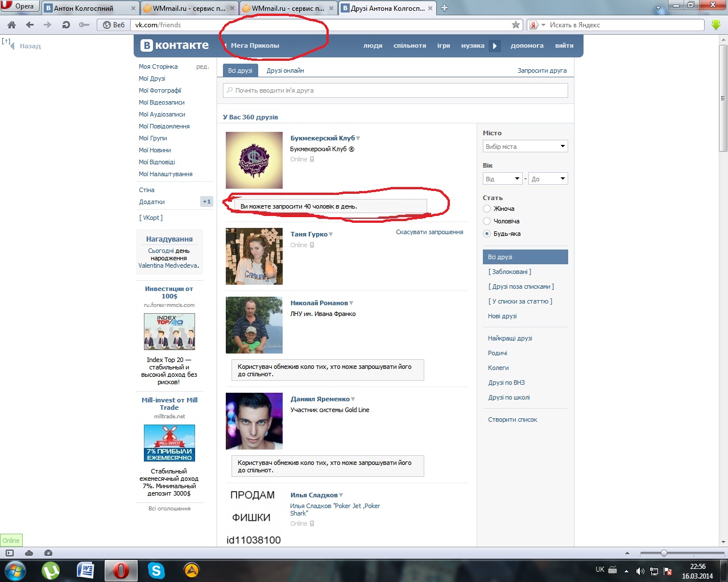Switch to the Друзі онлайн tab
The image size is (728, 582).
(x=285, y=70)
